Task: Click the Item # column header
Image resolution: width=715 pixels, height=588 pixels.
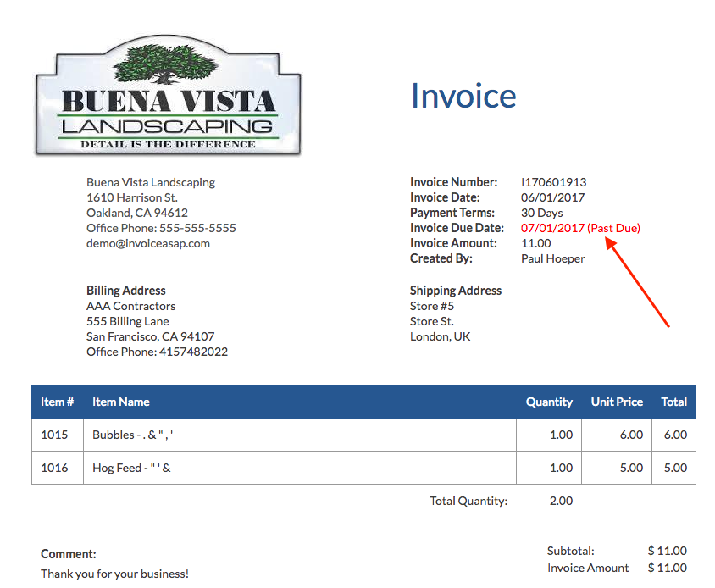Action: pyautogui.click(x=58, y=402)
